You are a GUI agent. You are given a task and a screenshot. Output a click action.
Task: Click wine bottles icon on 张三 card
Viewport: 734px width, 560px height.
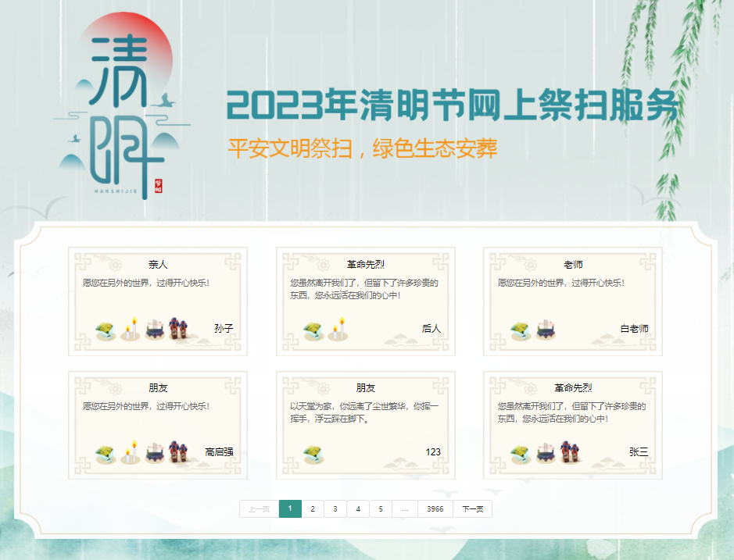[x=570, y=452]
